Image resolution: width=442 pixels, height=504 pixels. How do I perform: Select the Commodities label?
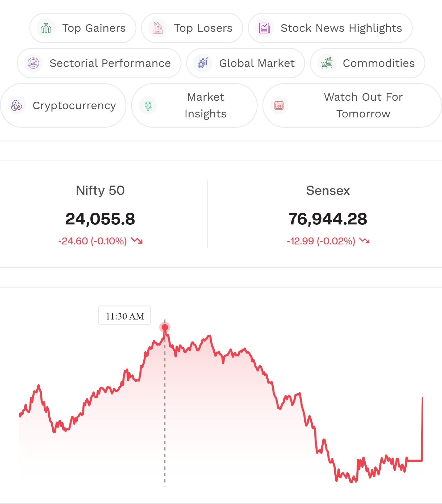(x=379, y=63)
